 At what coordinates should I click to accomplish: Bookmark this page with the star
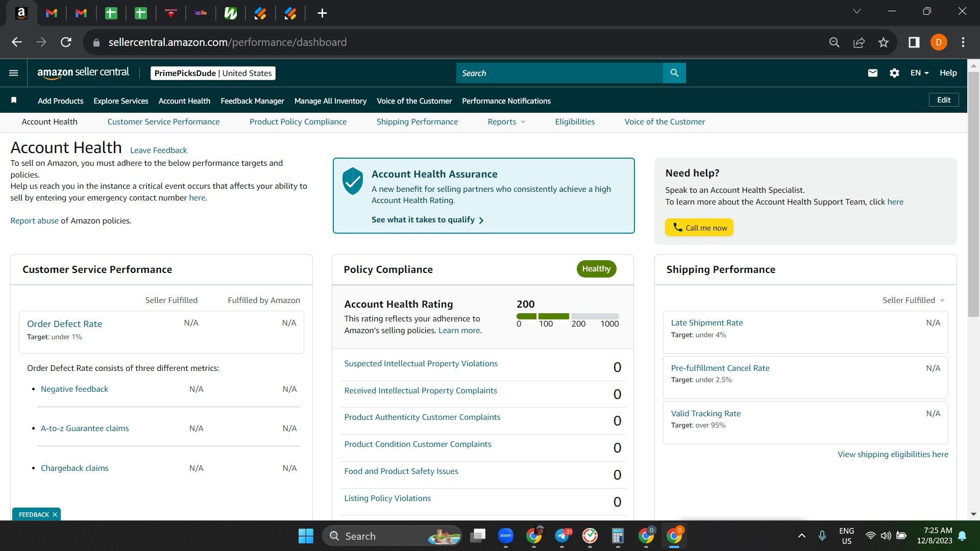coord(884,42)
